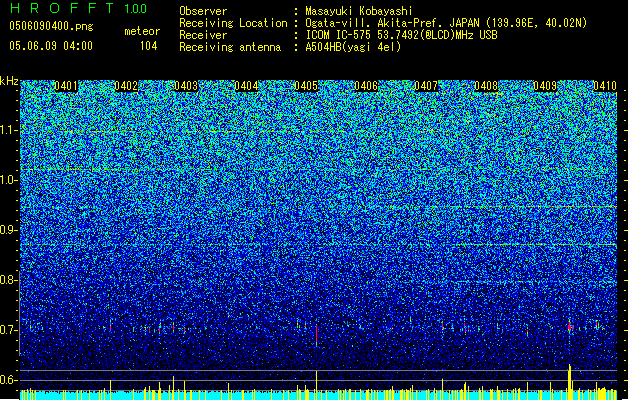Click the date stamp 05.06.09 04:00
This screenshot has width=629, height=400.
click(x=51, y=46)
